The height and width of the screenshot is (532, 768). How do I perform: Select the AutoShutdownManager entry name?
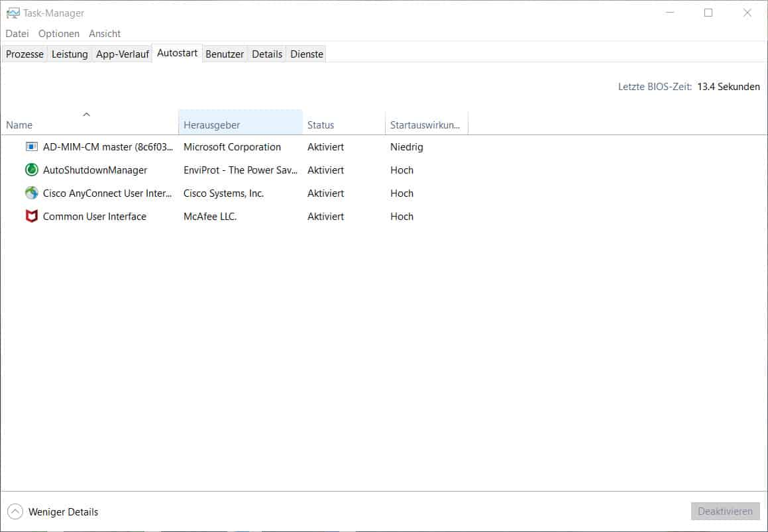point(95,170)
